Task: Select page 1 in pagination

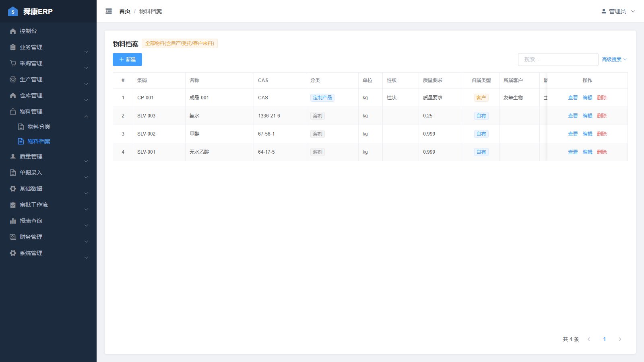Action: point(604,339)
